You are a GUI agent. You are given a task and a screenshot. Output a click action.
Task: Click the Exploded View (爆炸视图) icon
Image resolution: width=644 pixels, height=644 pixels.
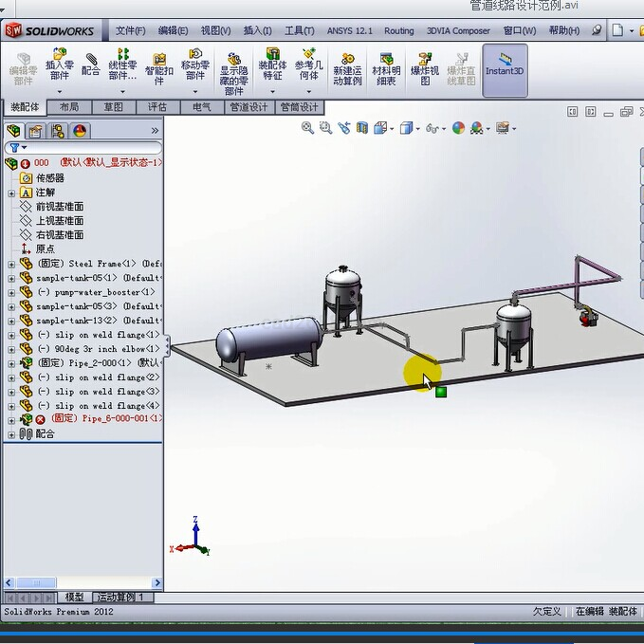425,68
